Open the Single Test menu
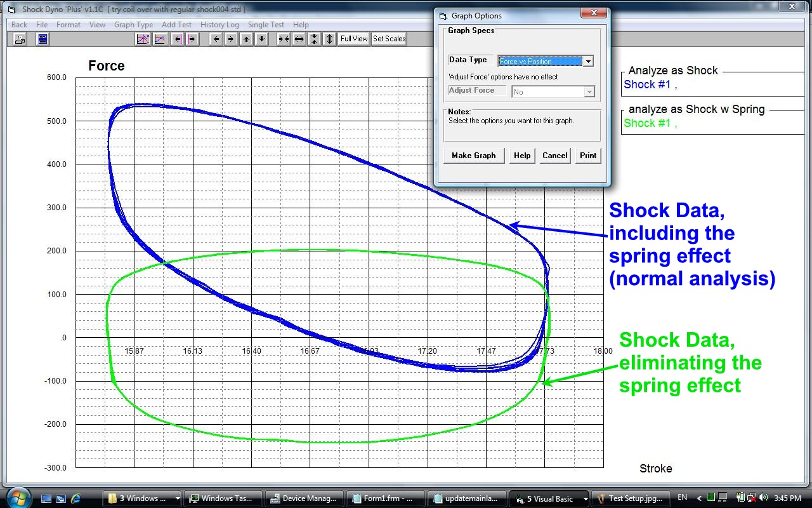This screenshot has height=508, width=812. tap(266, 25)
